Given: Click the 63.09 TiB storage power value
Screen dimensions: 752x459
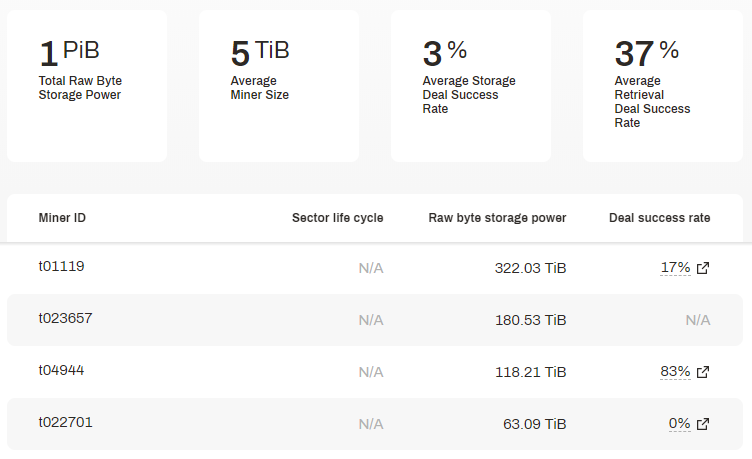Looking at the screenshot, I should [x=535, y=424].
